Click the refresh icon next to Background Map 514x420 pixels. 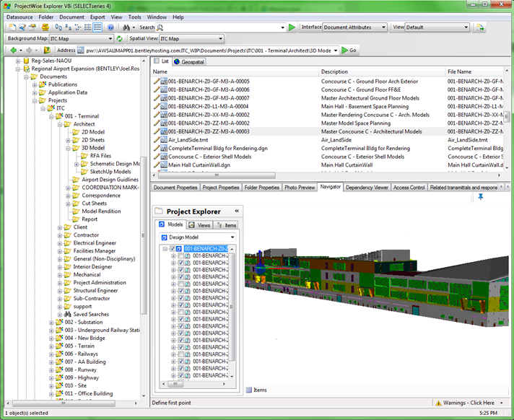(x=120, y=39)
